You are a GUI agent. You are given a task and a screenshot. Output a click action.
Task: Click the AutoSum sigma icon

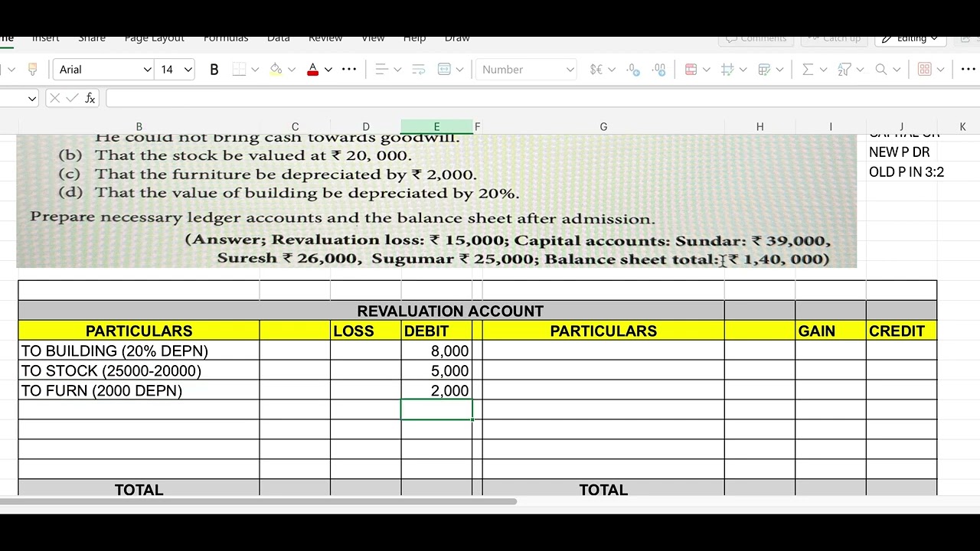point(807,70)
